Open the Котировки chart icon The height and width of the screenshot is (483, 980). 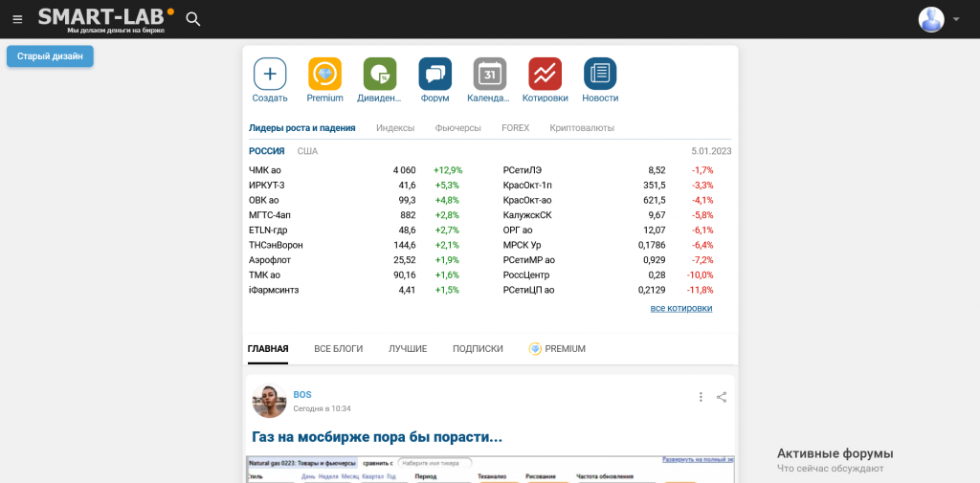545,74
